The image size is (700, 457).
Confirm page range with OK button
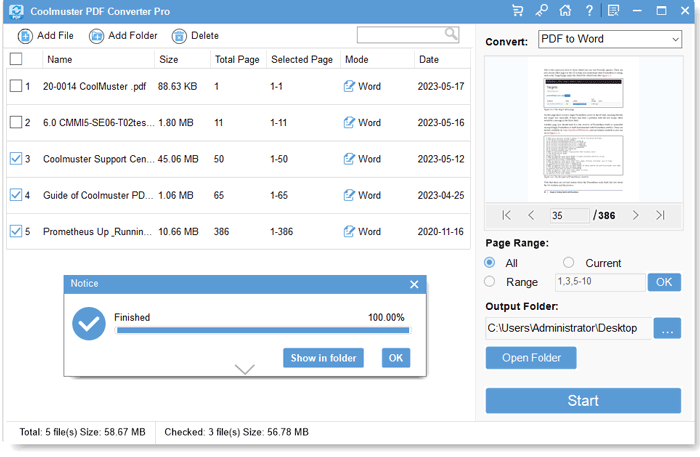coord(664,282)
